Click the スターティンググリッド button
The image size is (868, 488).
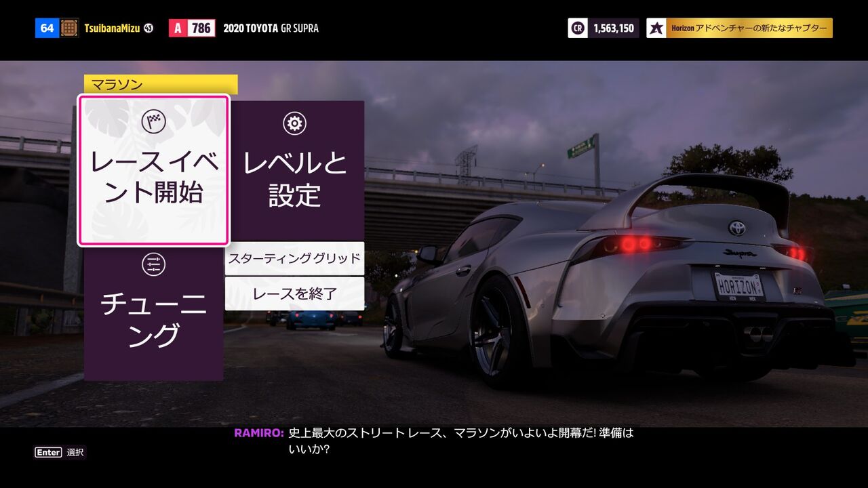click(294, 258)
